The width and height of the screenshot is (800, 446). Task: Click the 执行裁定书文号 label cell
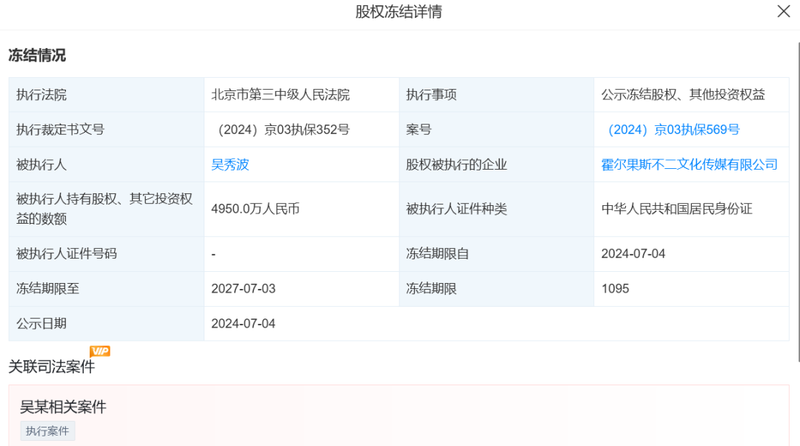point(106,130)
